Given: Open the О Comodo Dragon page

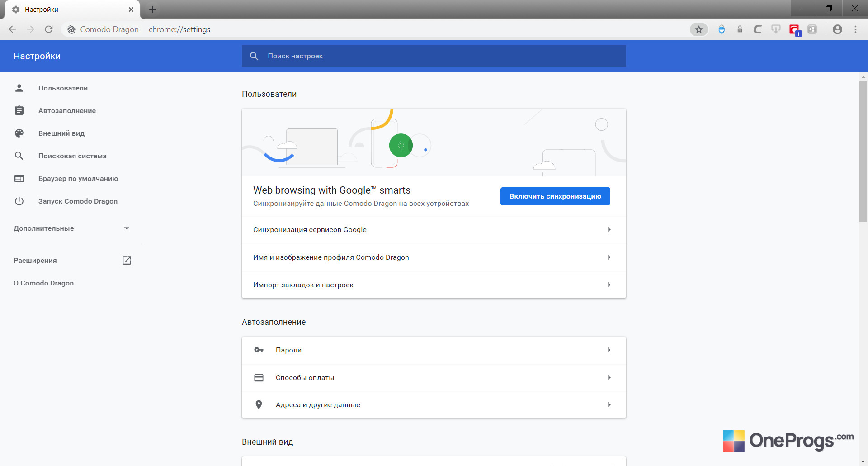Looking at the screenshot, I should click(x=43, y=283).
